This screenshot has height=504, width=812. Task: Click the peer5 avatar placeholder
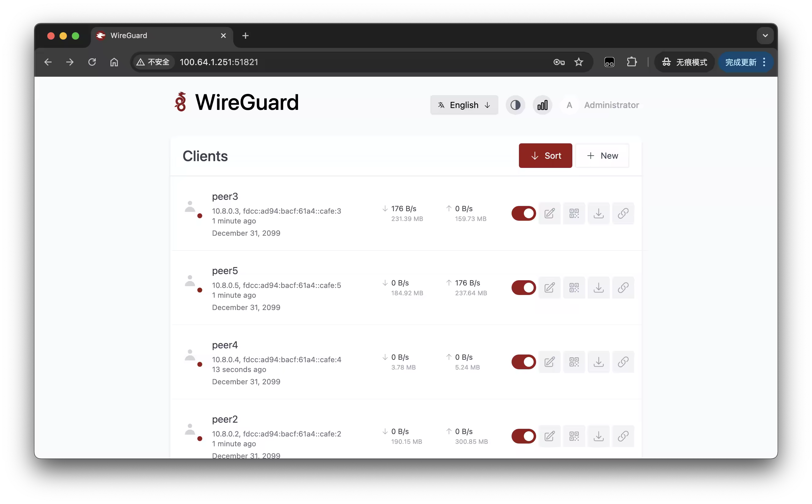[x=190, y=281]
